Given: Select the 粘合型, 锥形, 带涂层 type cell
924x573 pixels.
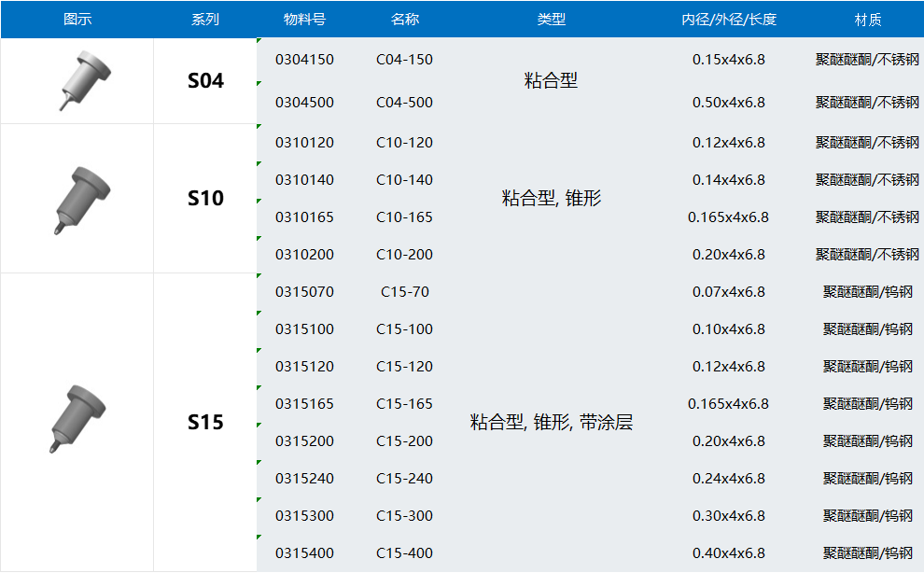Looking at the screenshot, I should click(x=552, y=423).
